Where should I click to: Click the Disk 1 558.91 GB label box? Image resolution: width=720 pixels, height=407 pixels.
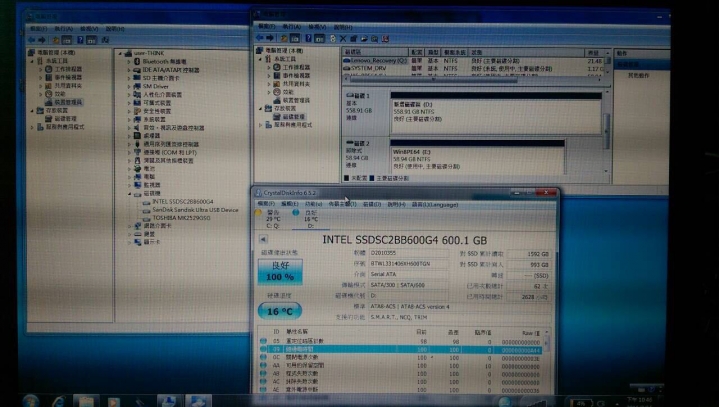(x=366, y=113)
